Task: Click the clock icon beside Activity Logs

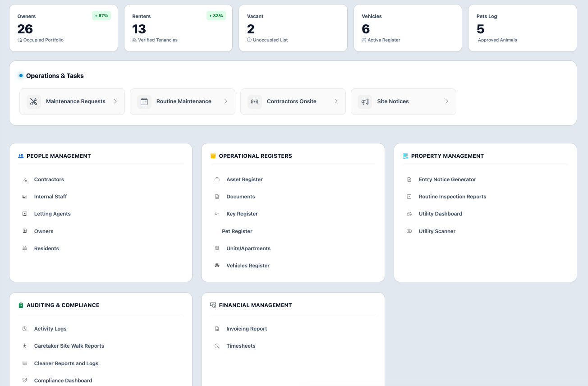Action: 25,329
